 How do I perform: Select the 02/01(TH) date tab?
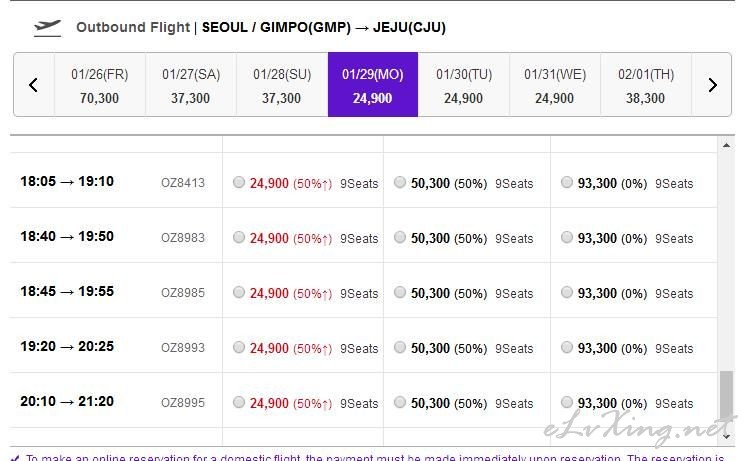pyautogui.click(x=645, y=85)
